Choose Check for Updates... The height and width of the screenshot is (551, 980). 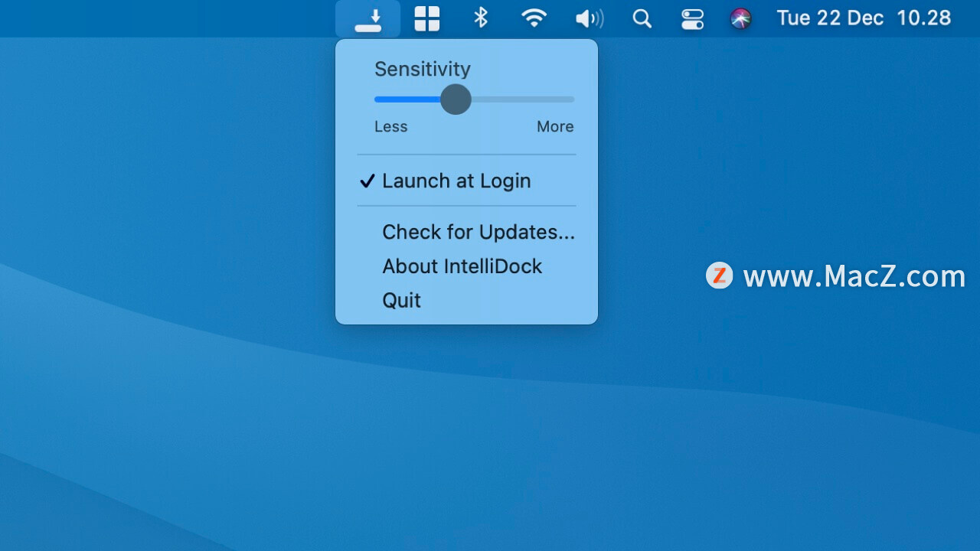[466, 232]
